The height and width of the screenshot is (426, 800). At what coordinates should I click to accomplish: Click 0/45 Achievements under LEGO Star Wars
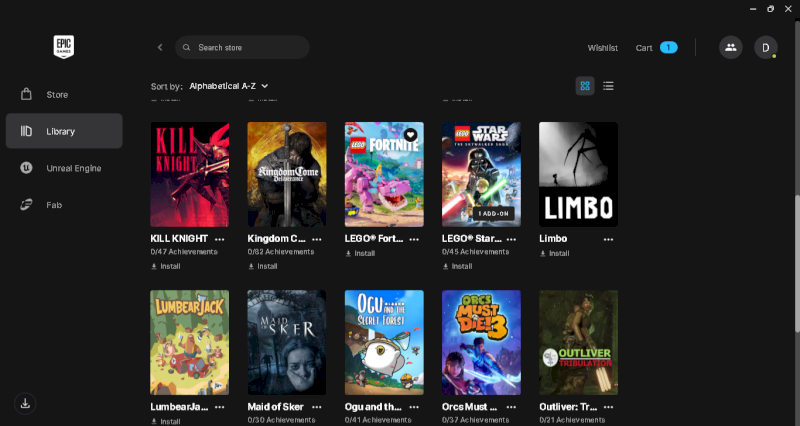coord(476,252)
